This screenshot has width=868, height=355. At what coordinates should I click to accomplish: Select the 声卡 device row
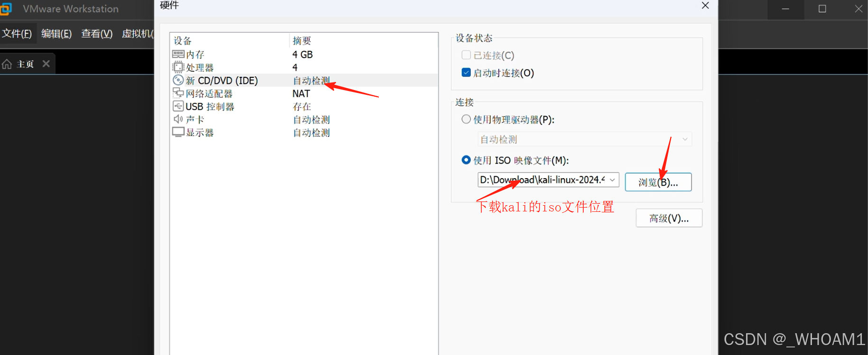click(304, 119)
